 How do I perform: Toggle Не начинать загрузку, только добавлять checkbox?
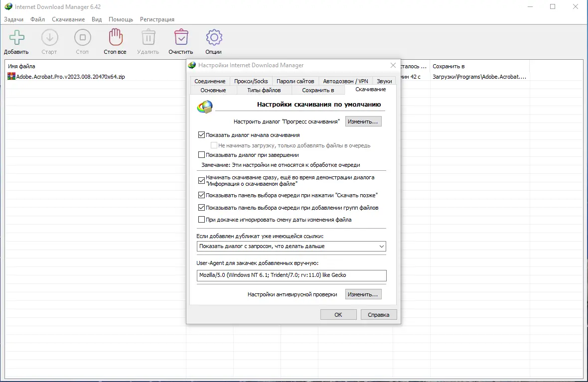[214, 145]
